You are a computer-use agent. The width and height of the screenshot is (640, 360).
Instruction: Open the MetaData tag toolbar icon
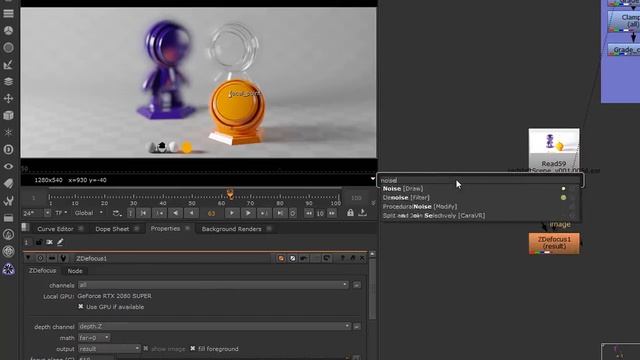pyautogui.click(x=8, y=183)
